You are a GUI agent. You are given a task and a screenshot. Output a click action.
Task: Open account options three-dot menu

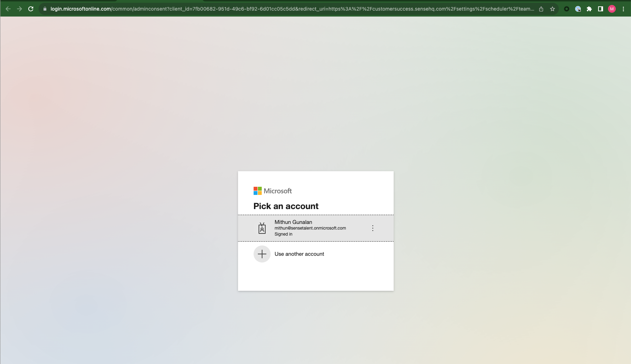(373, 228)
